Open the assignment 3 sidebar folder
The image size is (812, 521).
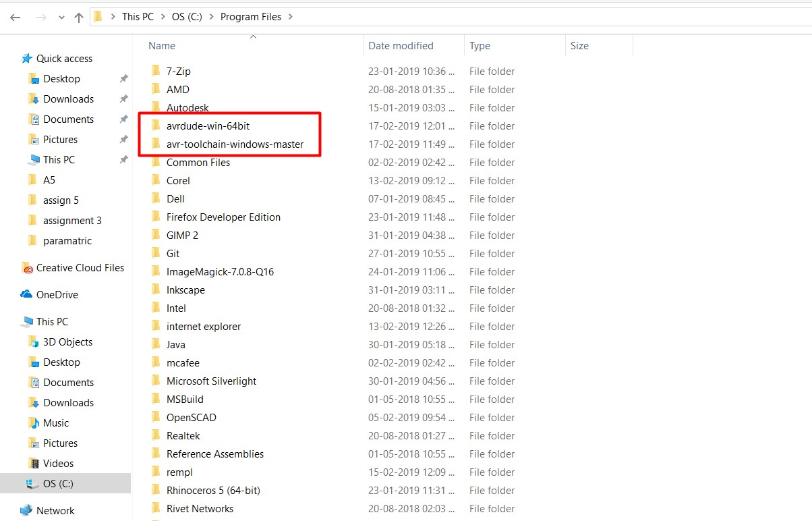(x=72, y=221)
